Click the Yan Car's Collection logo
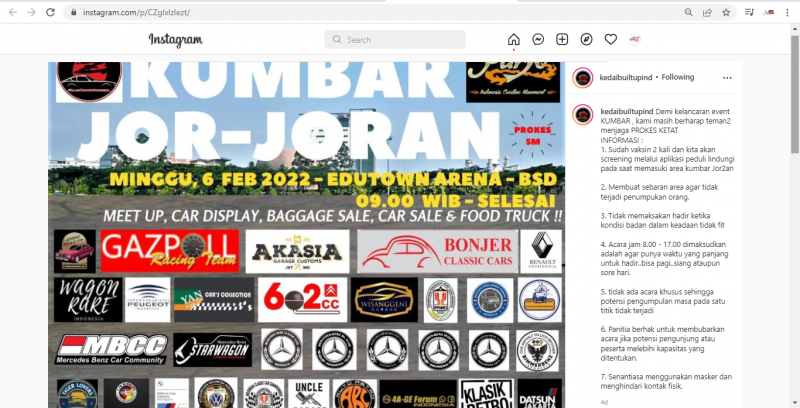Image resolution: width=800 pixels, height=408 pixels. point(214,300)
